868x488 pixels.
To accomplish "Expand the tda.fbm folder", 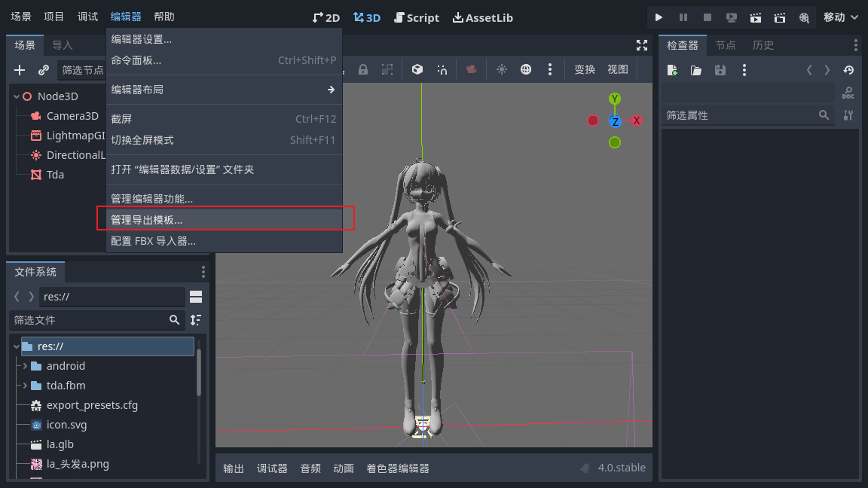I will pyautogui.click(x=25, y=386).
